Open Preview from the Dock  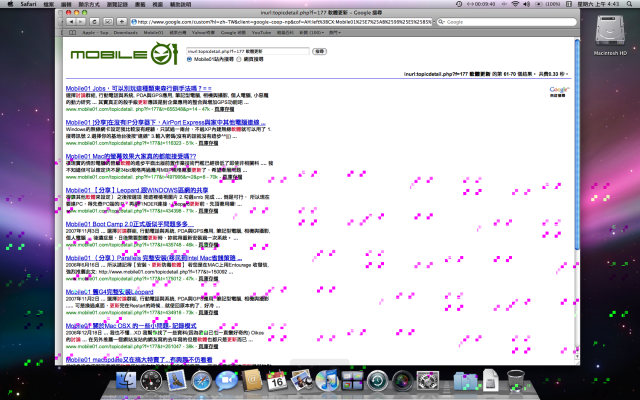(x=302, y=380)
